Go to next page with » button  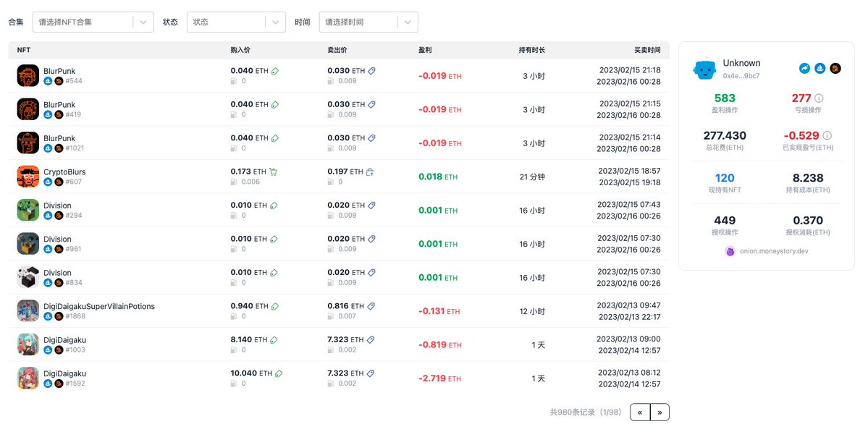[x=660, y=412]
